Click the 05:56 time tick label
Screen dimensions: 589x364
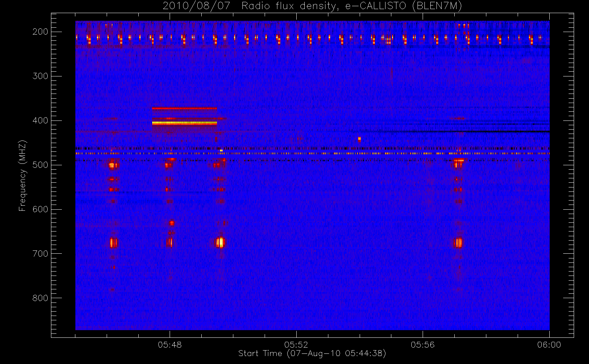pyautogui.click(x=423, y=345)
